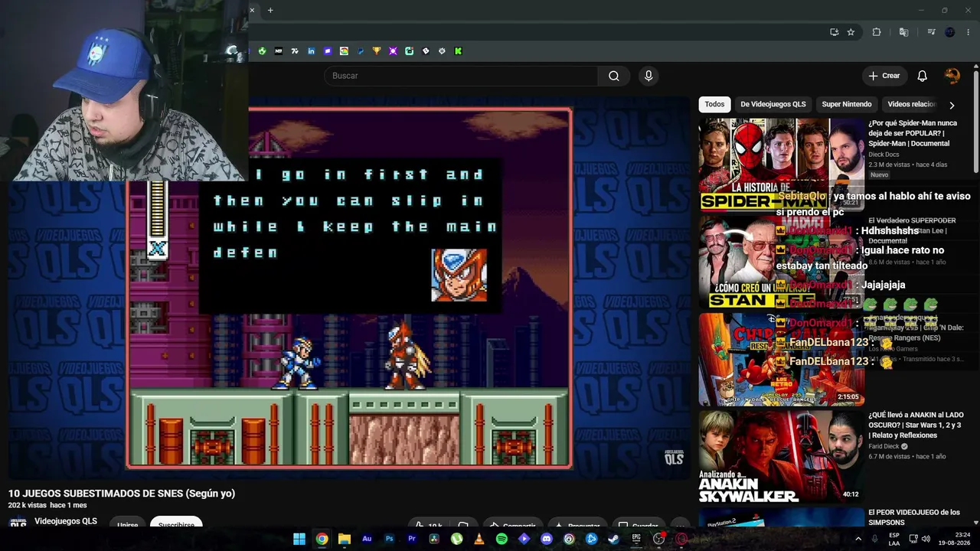This screenshot has height=551, width=980.
Task: Open the install/cast screen icon in address bar
Action: (835, 32)
